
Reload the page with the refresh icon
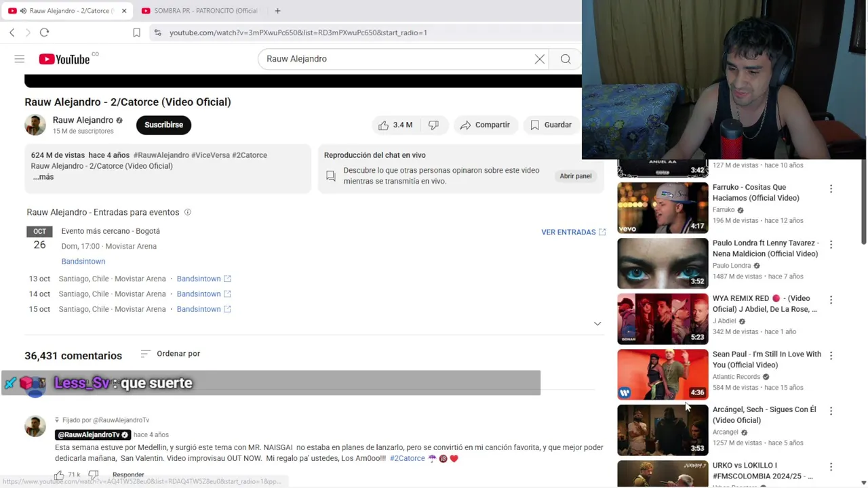pos(44,33)
